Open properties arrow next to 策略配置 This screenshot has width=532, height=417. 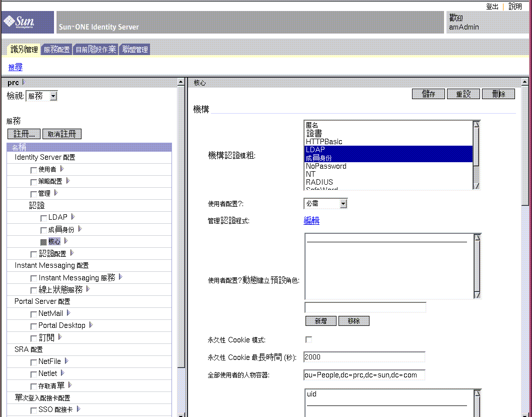68,181
